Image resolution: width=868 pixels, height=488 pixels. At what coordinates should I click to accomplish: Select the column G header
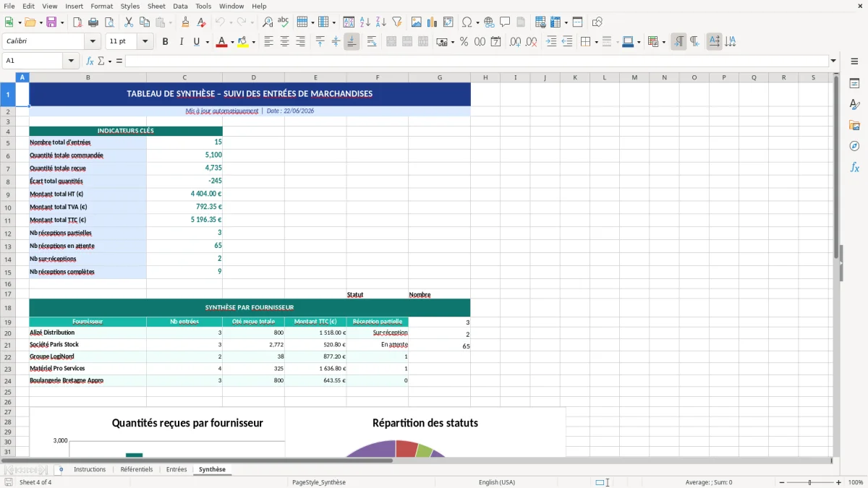(x=440, y=77)
